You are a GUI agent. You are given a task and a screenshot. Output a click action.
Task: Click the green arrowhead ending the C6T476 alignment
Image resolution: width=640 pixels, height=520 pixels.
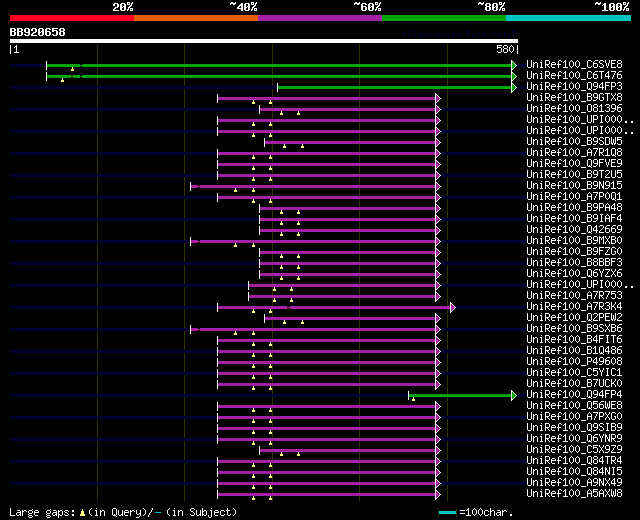pyautogui.click(x=514, y=76)
